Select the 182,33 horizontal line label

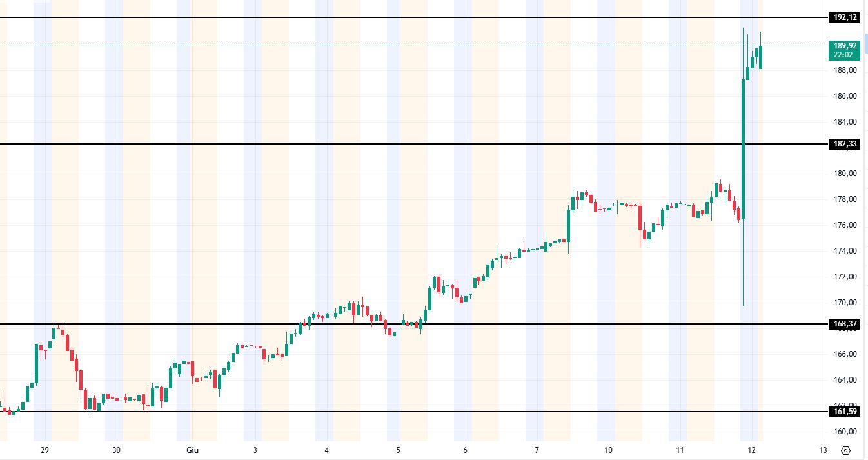click(x=845, y=144)
